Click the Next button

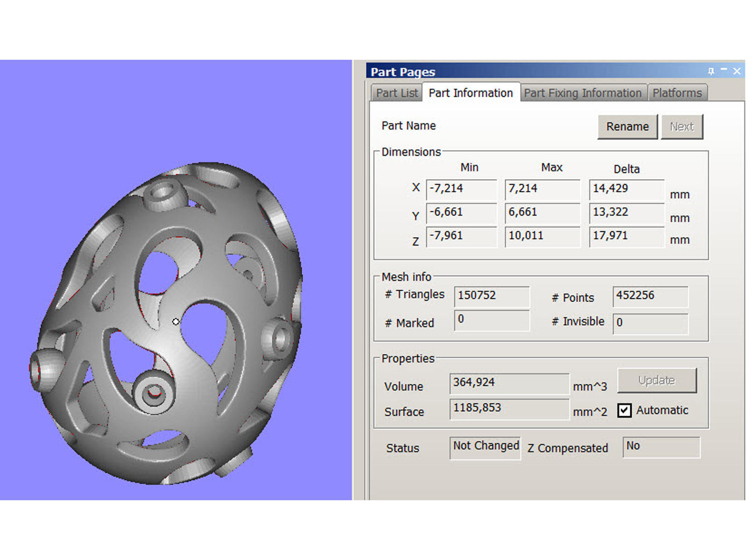coord(682,126)
